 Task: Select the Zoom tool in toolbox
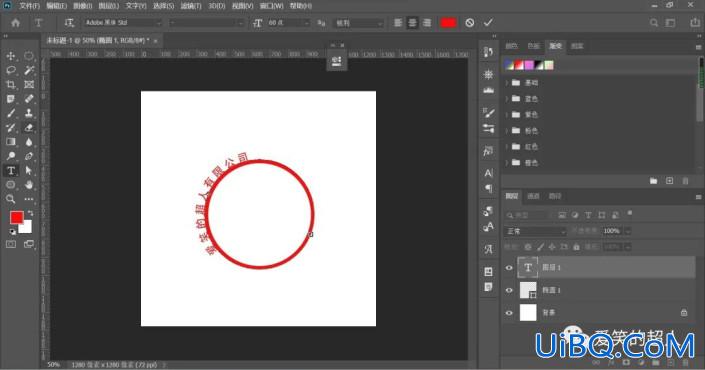[11, 199]
